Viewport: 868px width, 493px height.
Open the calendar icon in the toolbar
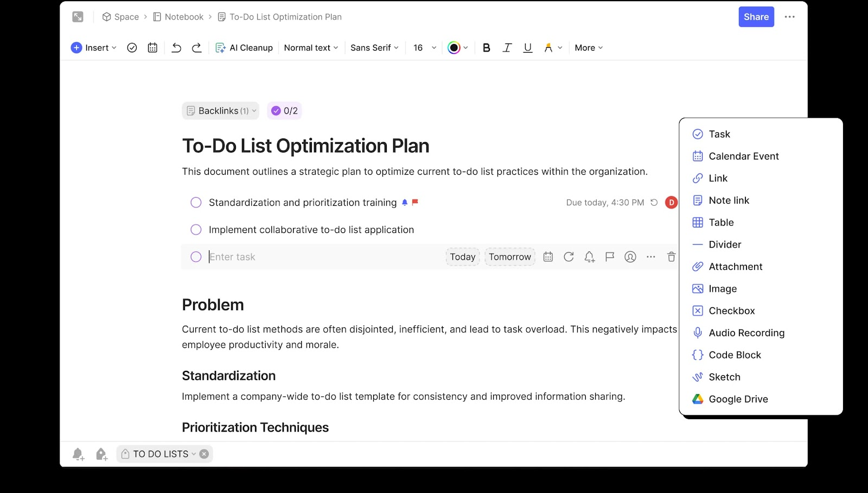coord(152,48)
